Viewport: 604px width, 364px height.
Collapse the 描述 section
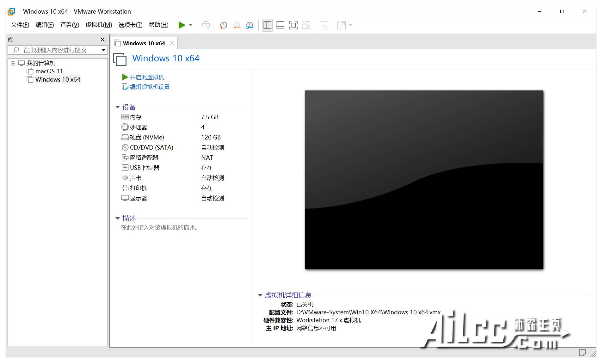pos(118,218)
